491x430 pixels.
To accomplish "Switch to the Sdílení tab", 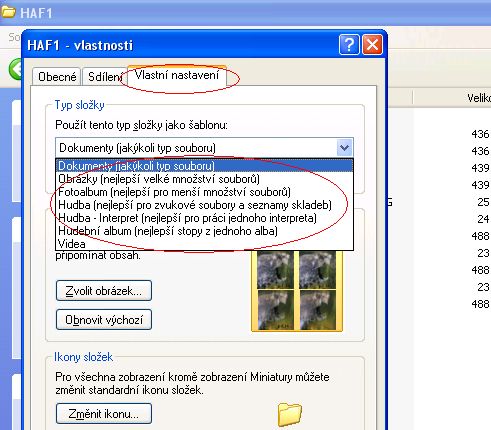I will pos(105,77).
